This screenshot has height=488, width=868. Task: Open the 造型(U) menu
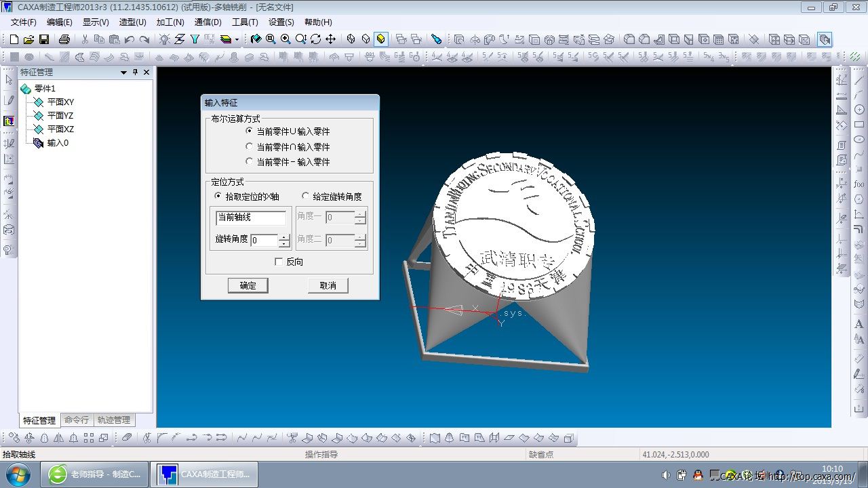pos(133,22)
